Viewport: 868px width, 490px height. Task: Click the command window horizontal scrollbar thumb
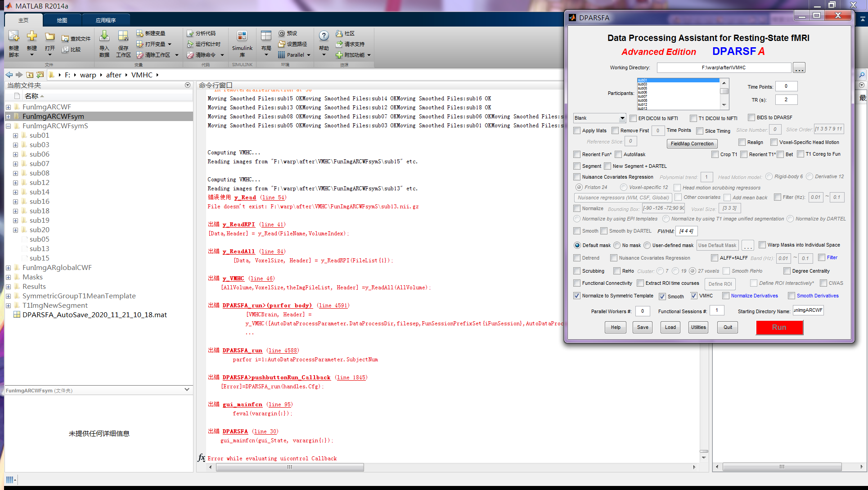290,467
